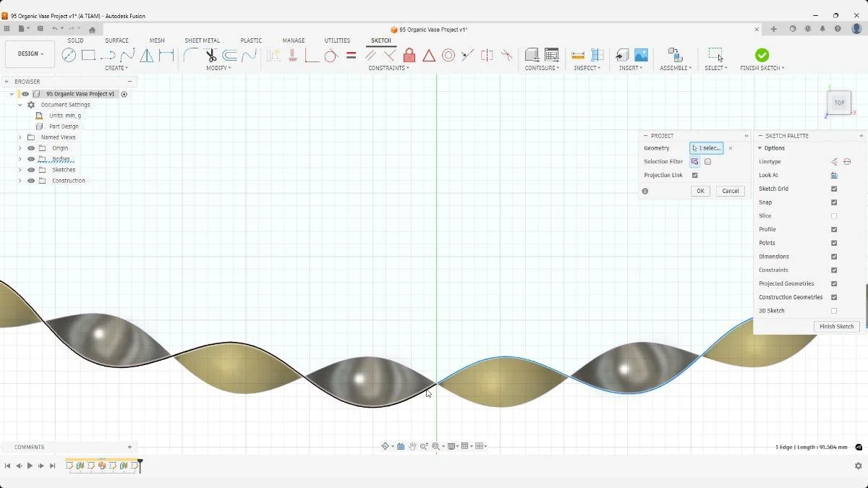Select the Fit Point Spline tool

coord(127,55)
